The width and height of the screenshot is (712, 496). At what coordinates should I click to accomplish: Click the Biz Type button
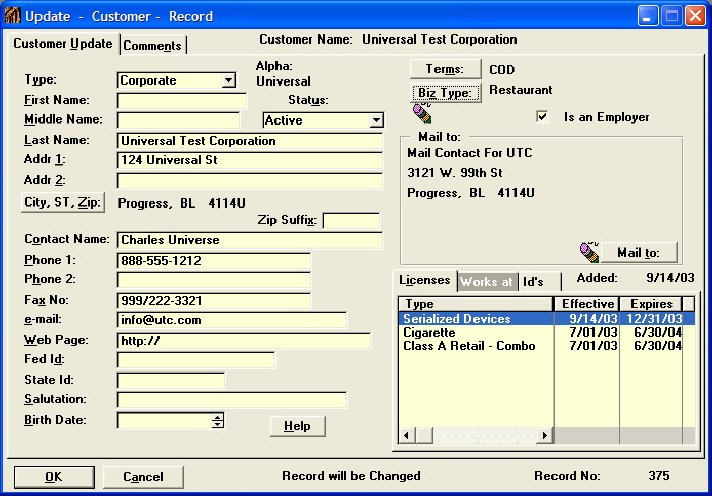coord(447,93)
